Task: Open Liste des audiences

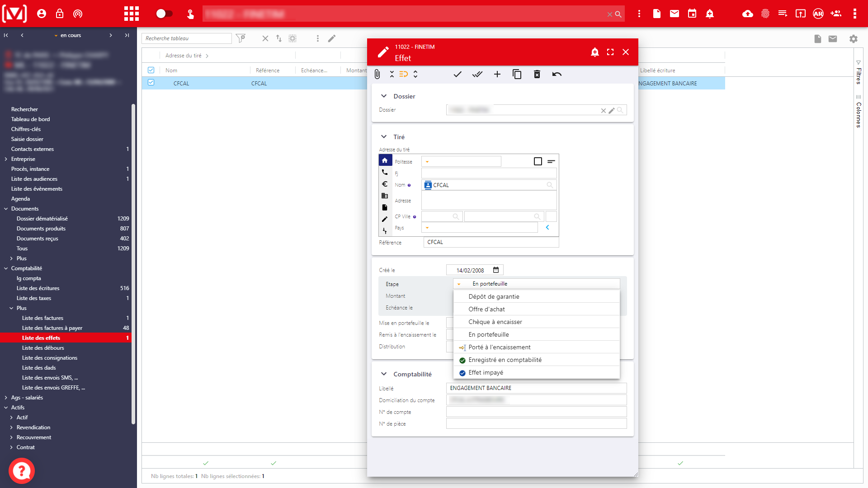Action: pyautogui.click(x=34, y=179)
